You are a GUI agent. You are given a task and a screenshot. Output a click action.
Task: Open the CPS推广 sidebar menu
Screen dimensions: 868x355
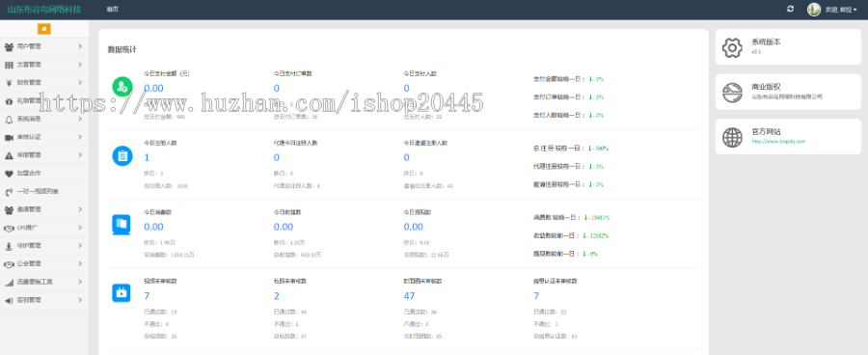pos(44,228)
